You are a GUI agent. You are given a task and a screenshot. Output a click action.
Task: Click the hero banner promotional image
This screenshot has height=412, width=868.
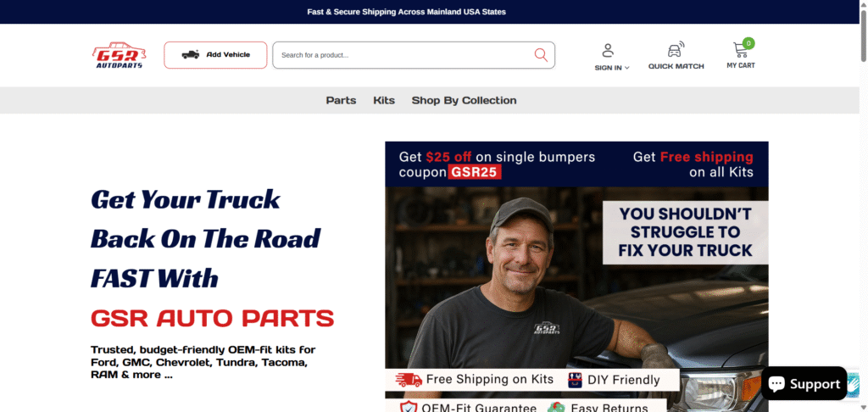(576, 276)
